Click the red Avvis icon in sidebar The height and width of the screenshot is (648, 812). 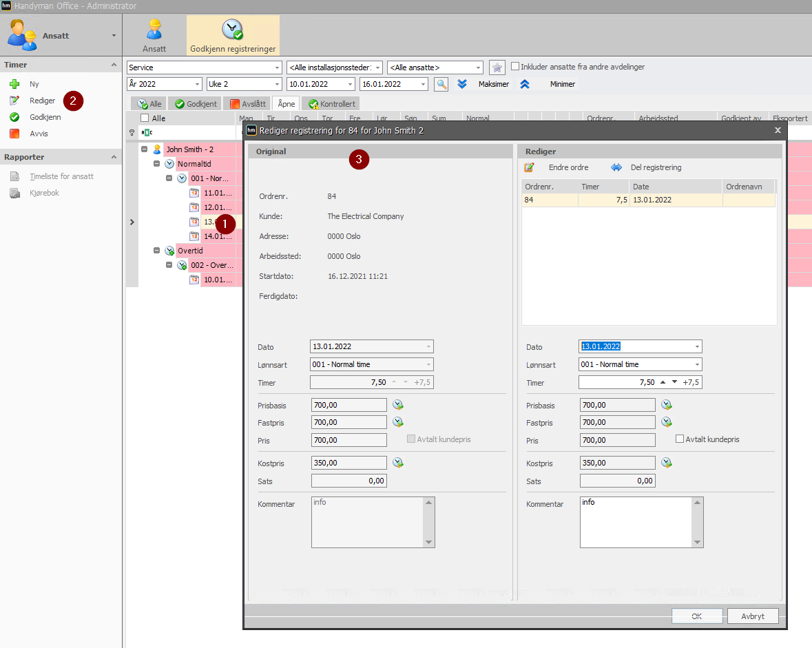coord(14,134)
